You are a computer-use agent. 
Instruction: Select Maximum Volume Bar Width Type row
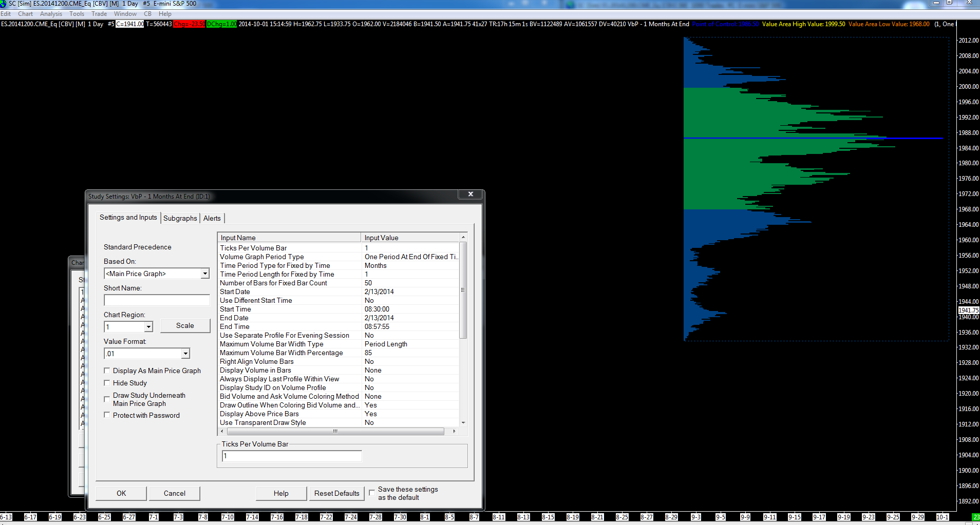pos(338,344)
